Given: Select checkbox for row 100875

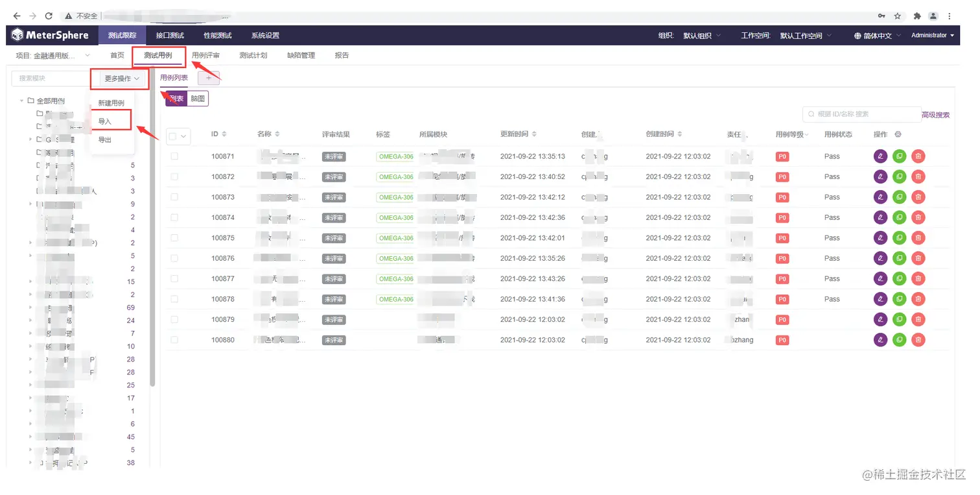Looking at the screenshot, I should pyautogui.click(x=174, y=238).
